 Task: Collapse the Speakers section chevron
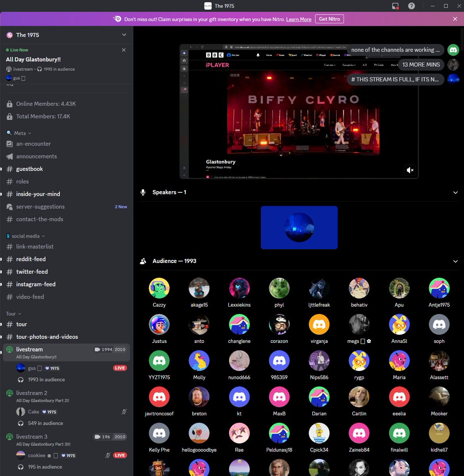455,192
